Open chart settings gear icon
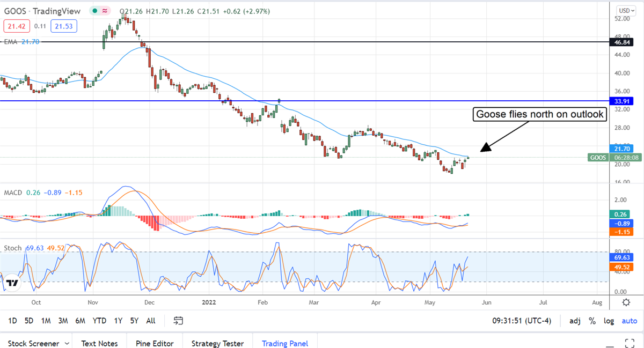This screenshot has width=644, height=348. point(626,302)
